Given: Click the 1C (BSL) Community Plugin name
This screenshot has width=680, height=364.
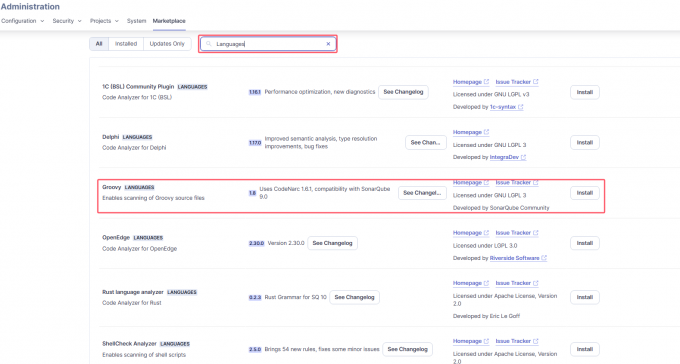Looking at the screenshot, I should pos(138,87).
